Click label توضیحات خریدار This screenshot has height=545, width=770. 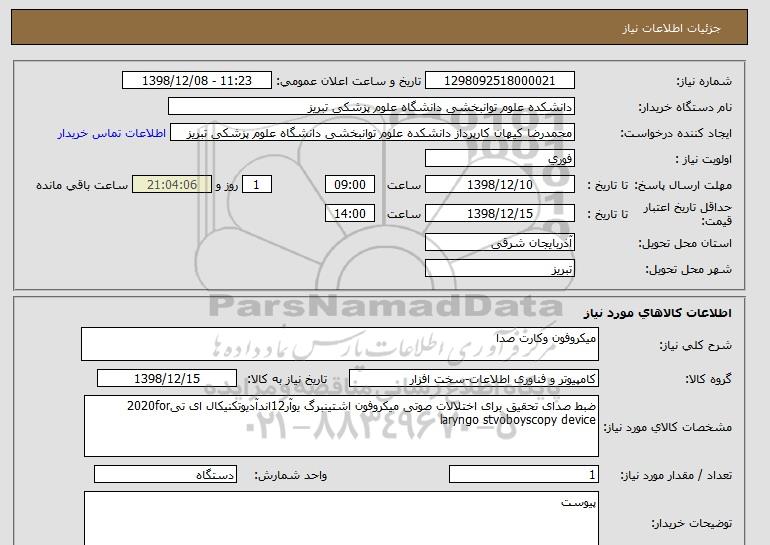coord(691,524)
